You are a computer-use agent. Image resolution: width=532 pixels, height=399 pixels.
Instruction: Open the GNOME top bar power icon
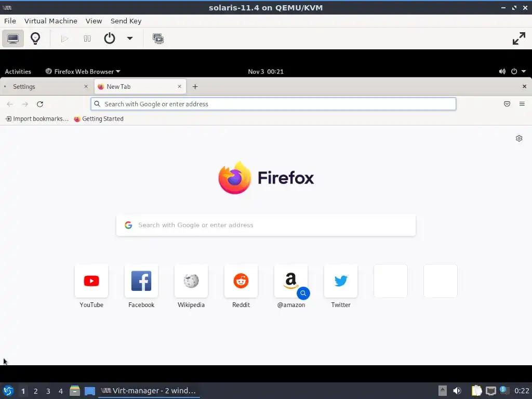coord(514,72)
